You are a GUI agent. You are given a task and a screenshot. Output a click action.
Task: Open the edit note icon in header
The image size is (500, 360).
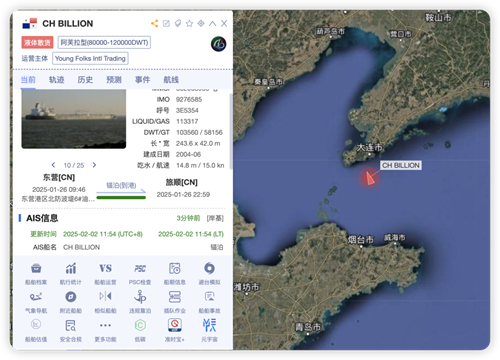(x=166, y=23)
